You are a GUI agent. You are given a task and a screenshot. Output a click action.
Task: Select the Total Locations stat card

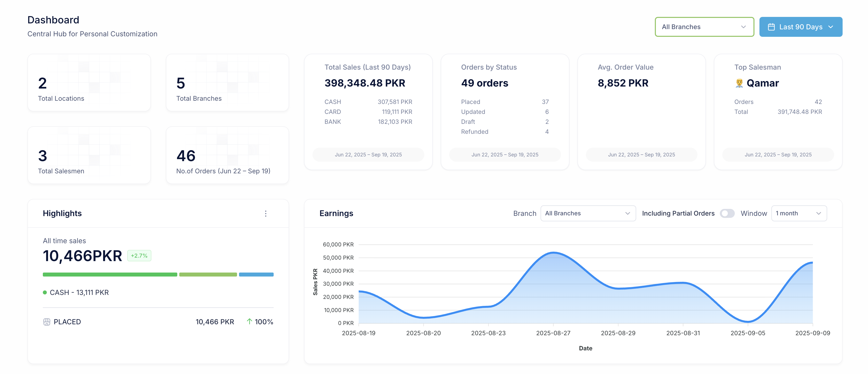click(89, 82)
